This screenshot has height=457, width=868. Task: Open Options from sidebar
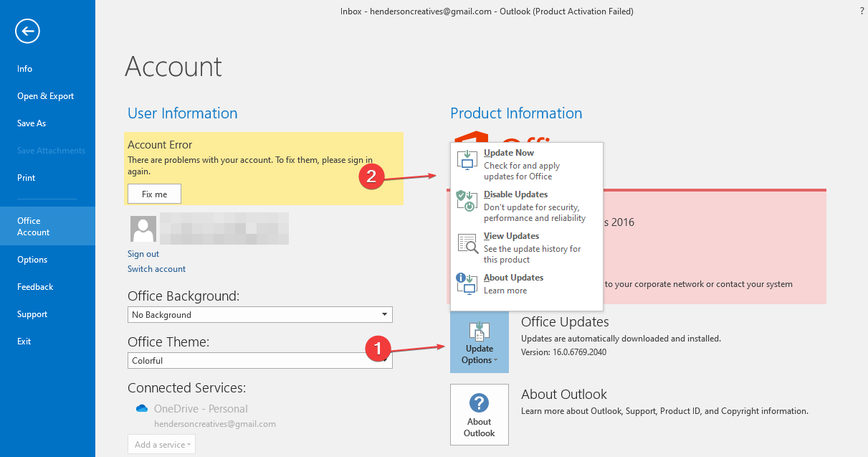(x=47, y=260)
